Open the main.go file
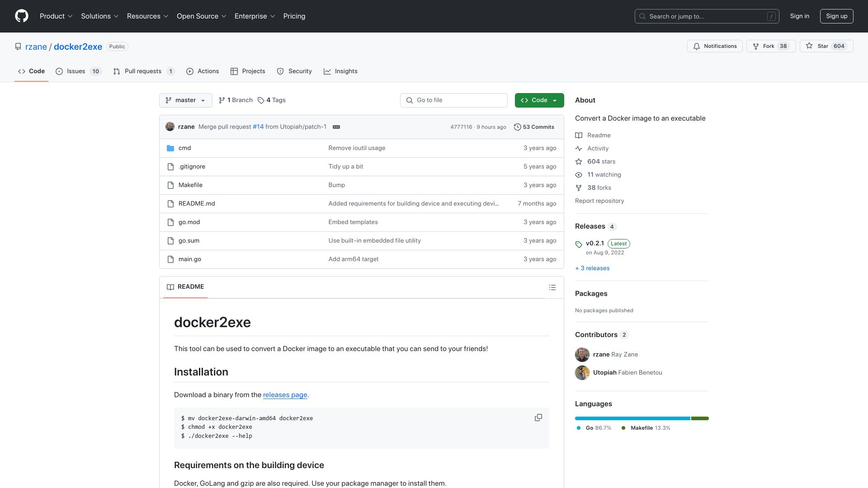 click(x=190, y=259)
